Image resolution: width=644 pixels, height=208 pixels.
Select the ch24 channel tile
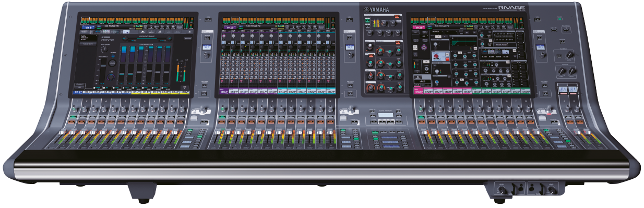(x=330, y=92)
